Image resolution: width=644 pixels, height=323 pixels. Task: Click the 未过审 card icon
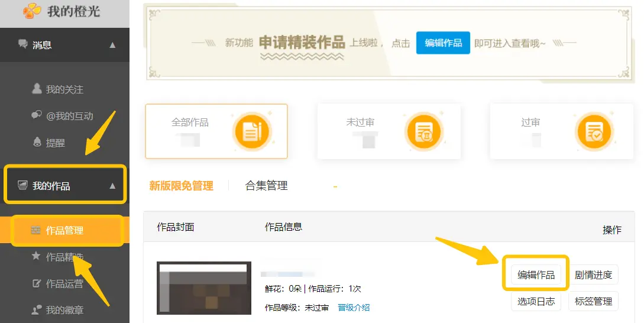click(x=423, y=131)
